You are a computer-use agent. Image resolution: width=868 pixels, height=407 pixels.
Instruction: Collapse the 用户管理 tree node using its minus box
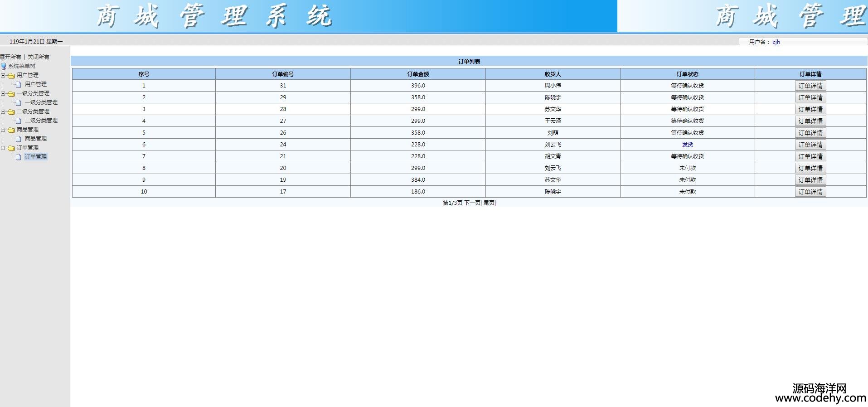[x=3, y=75]
